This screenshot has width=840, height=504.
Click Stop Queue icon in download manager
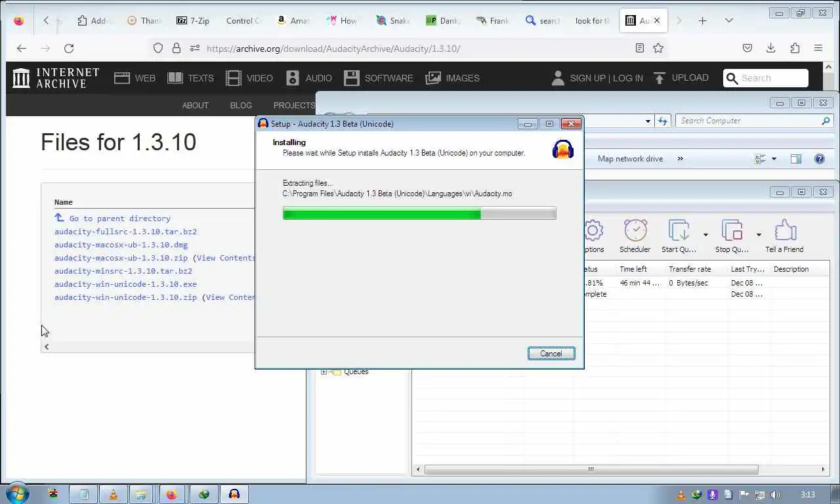pos(732,236)
